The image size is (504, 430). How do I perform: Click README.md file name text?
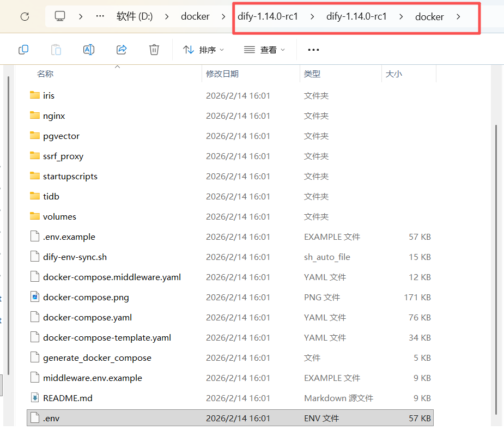click(68, 398)
